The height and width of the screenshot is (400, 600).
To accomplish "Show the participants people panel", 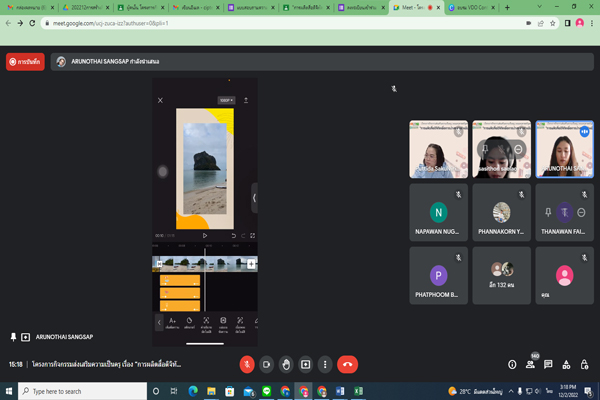I will click(530, 364).
